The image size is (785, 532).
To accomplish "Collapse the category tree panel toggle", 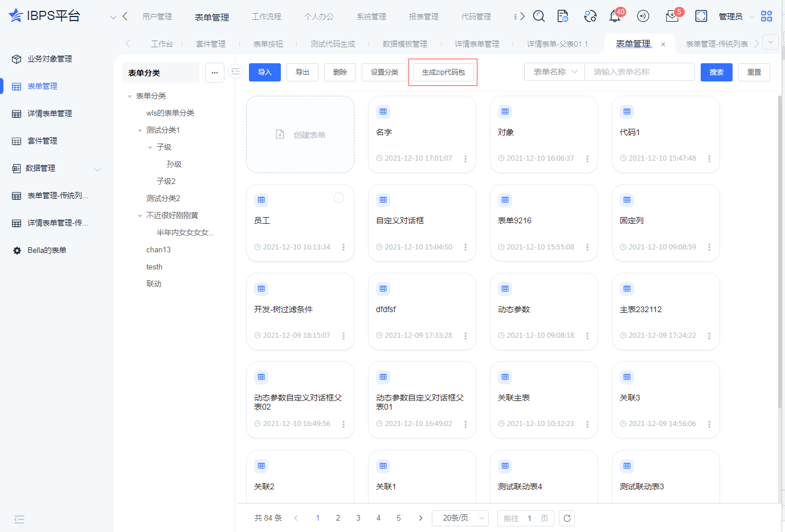I will pyautogui.click(x=235, y=72).
